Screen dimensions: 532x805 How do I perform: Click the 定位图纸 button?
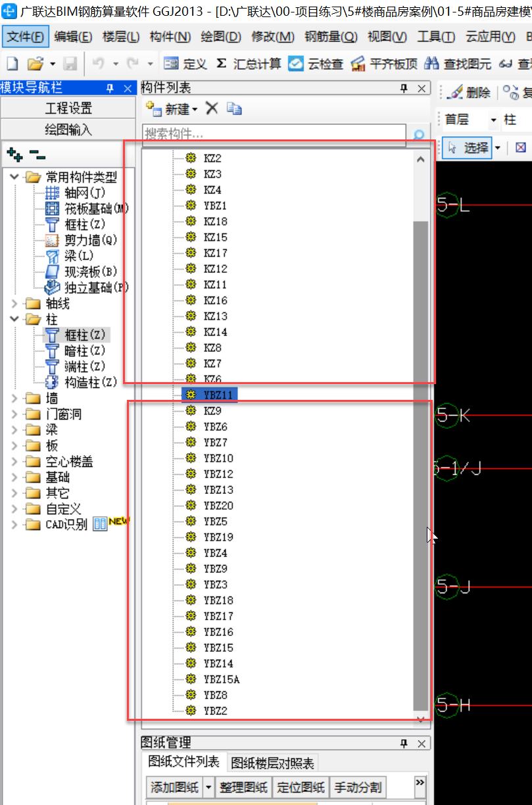301,787
